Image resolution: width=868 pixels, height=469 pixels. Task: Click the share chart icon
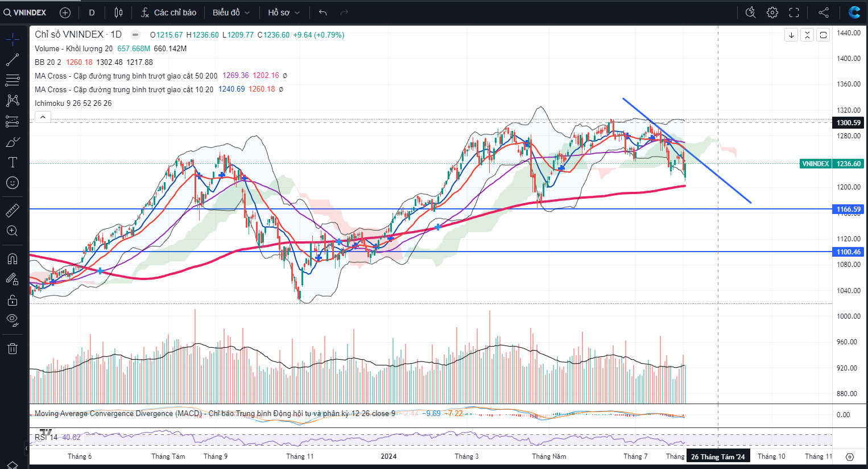(x=823, y=13)
